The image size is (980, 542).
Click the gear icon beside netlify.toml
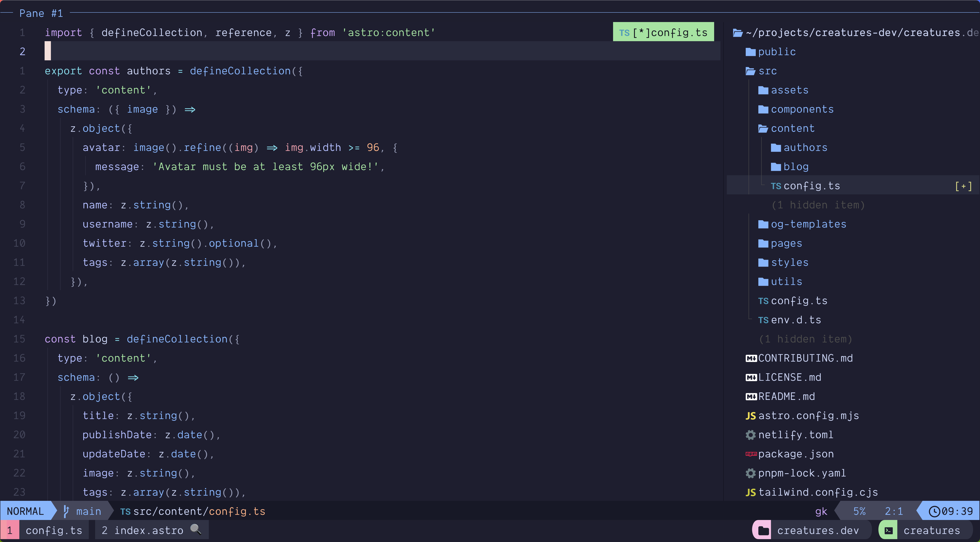pos(751,435)
